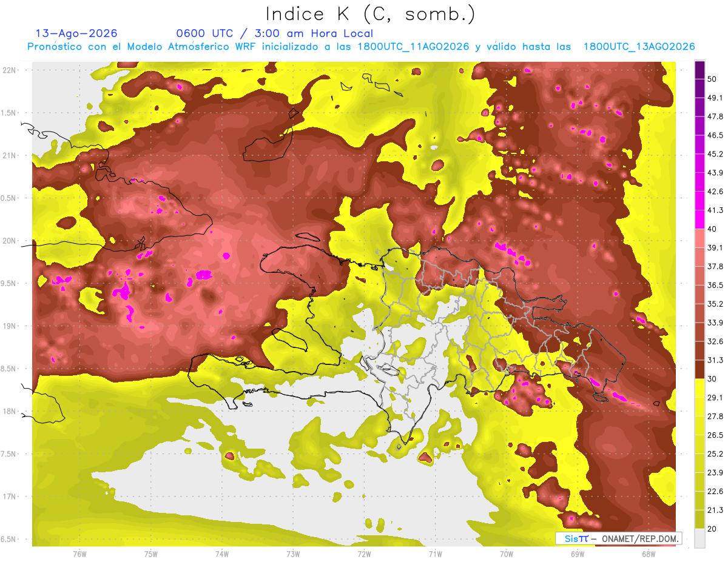Click the date text "13-Ago-2026"

click(x=76, y=34)
